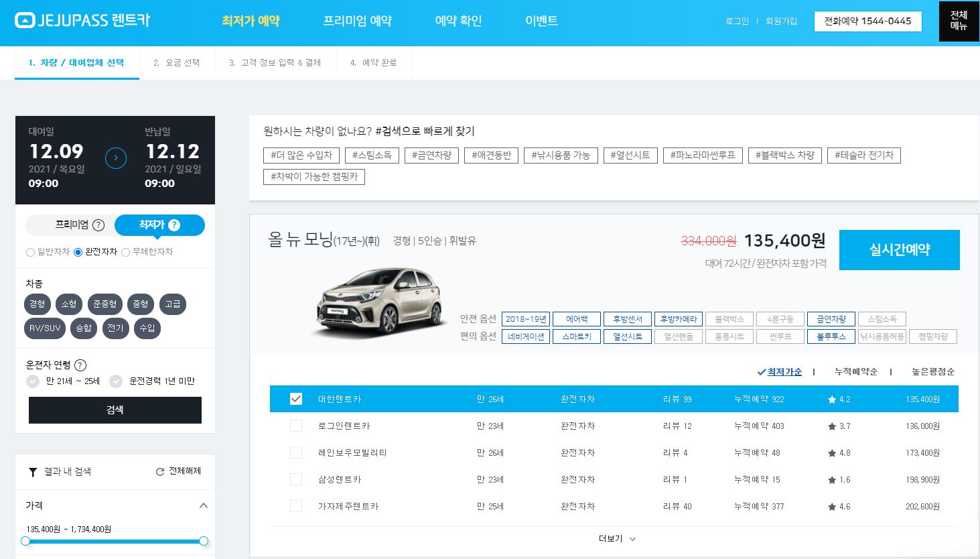The image size is (980, 559).
Task: Open the 최저가 예약 menu
Action: 251,21
